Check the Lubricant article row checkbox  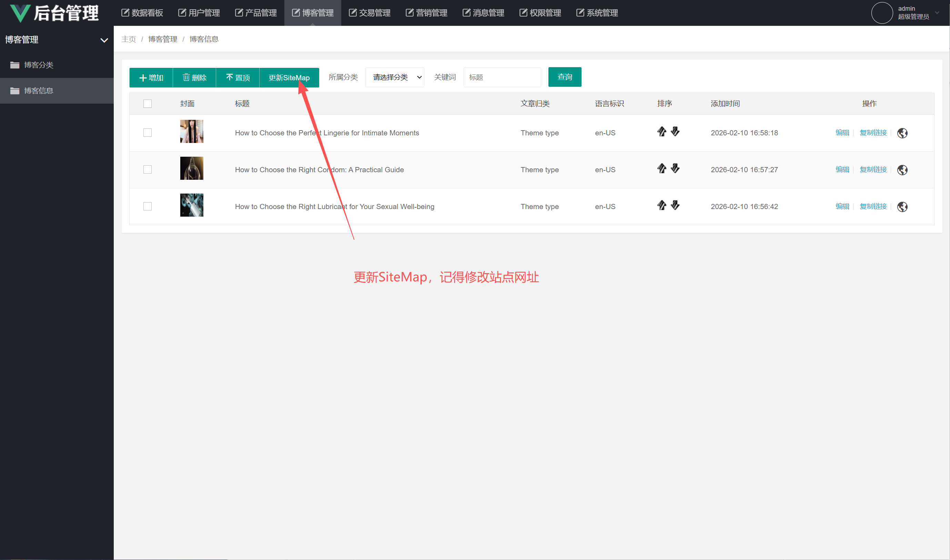click(148, 206)
